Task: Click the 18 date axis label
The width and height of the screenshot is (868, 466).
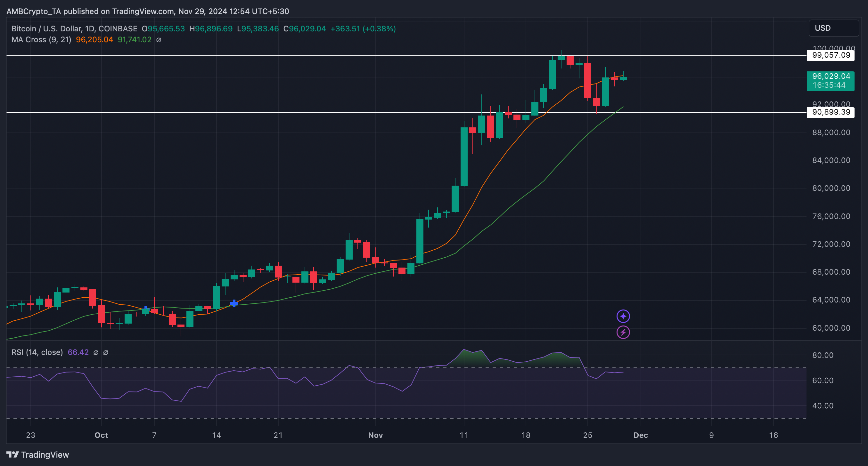Action: [x=526, y=435]
